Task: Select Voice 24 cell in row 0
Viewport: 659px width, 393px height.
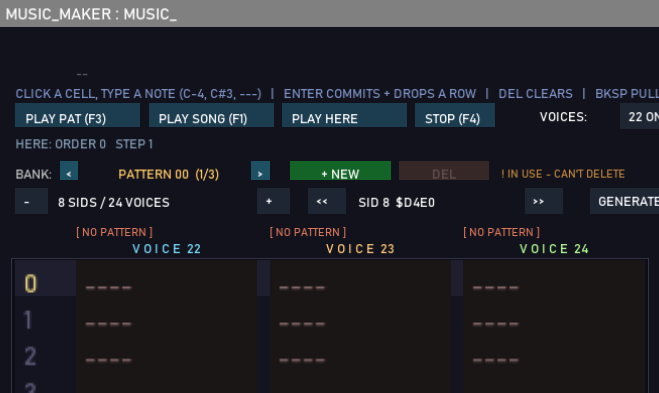Action: 554,278
